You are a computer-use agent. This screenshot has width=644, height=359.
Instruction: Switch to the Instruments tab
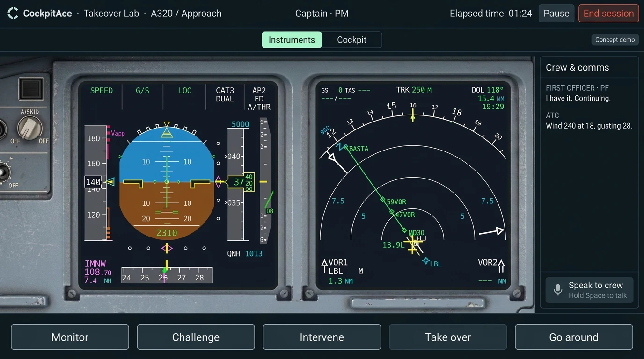pyautogui.click(x=292, y=40)
